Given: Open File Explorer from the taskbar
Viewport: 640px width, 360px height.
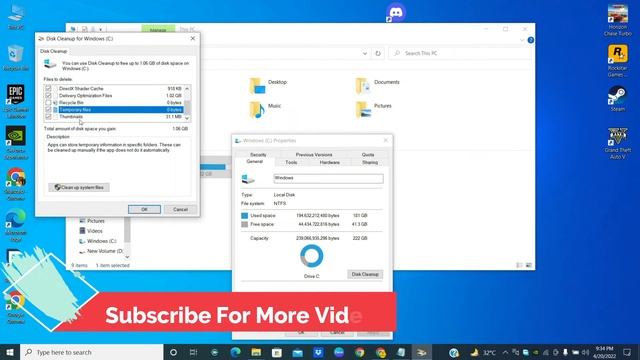Looking at the screenshot, I should (256, 352).
